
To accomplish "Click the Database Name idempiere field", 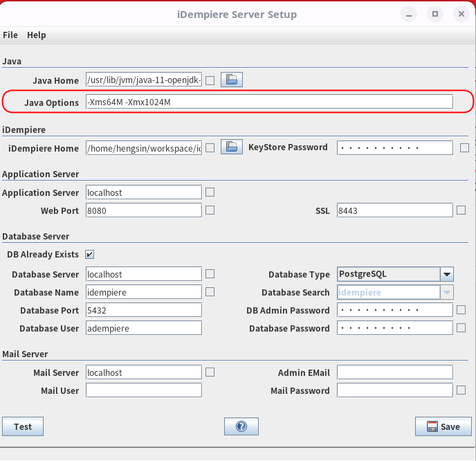I will (x=144, y=292).
